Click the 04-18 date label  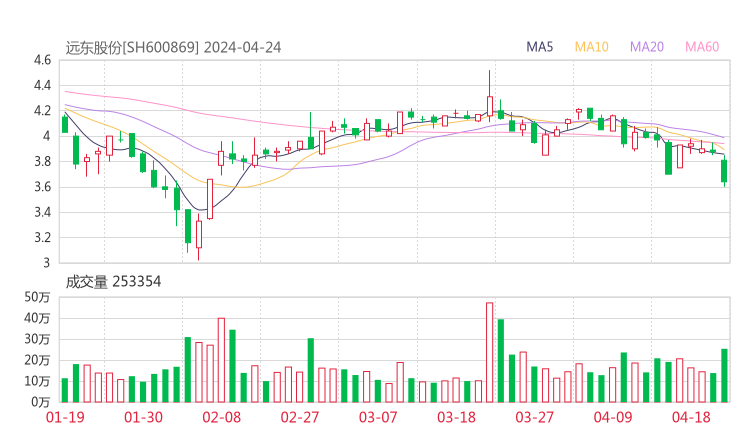[691, 417]
